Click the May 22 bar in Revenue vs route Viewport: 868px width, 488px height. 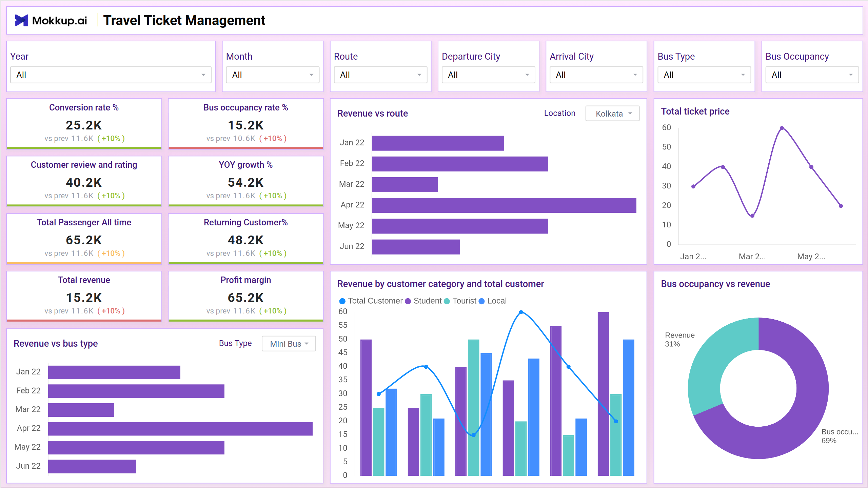click(460, 226)
